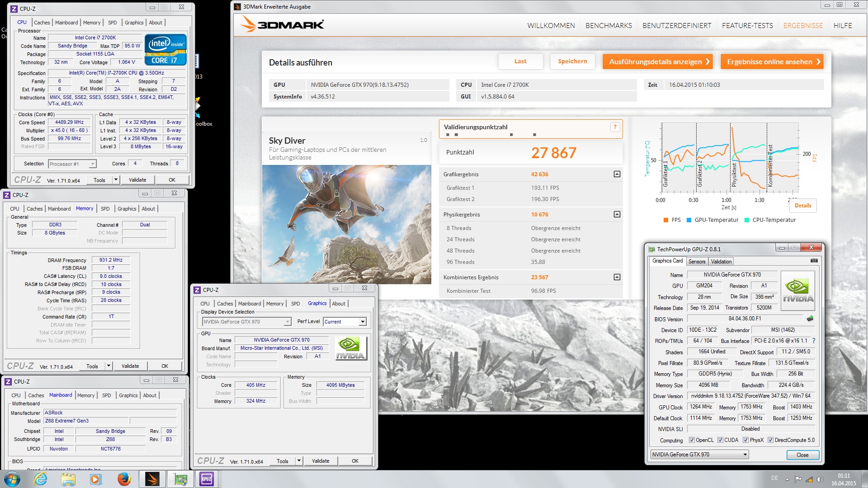Viewport: 868px width, 488px height.
Task: Open the BENCHMARKS tab in 3DMark
Action: coord(609,26)
